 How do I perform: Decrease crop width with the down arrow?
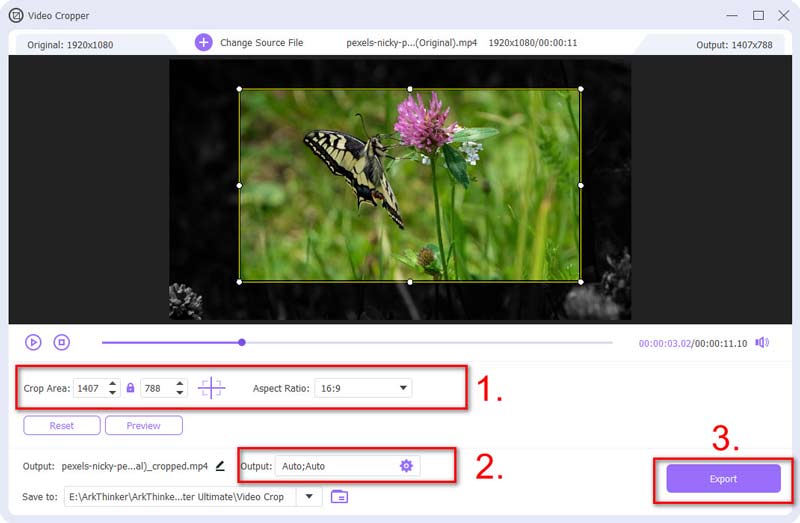click(x=113, y=393)
